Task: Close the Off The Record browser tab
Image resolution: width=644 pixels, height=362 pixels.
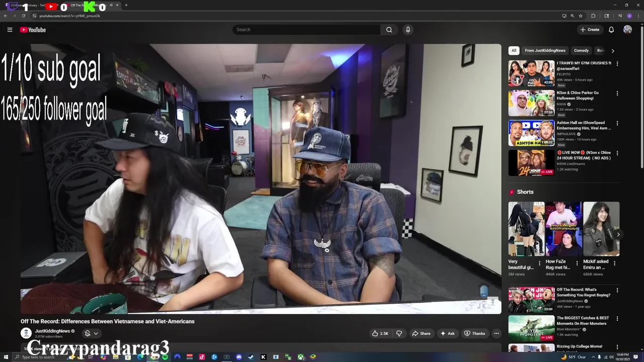Action: (x=117, y=5)
